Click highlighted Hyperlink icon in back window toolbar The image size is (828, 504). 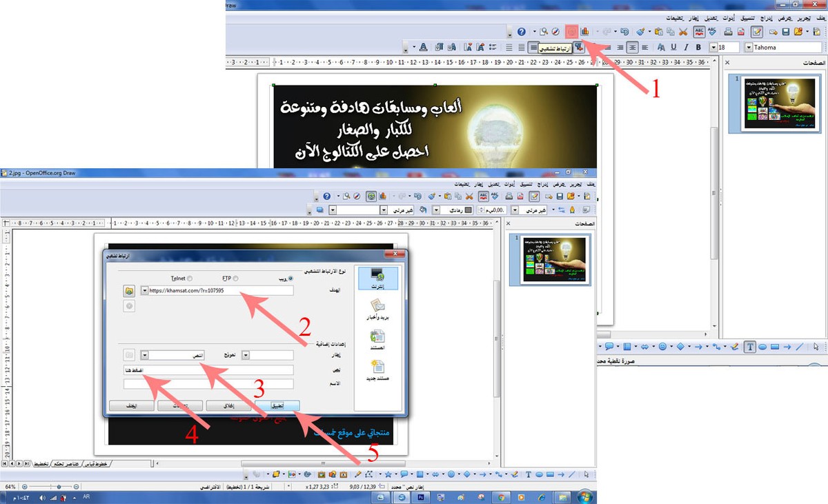(x=571, y=32)
